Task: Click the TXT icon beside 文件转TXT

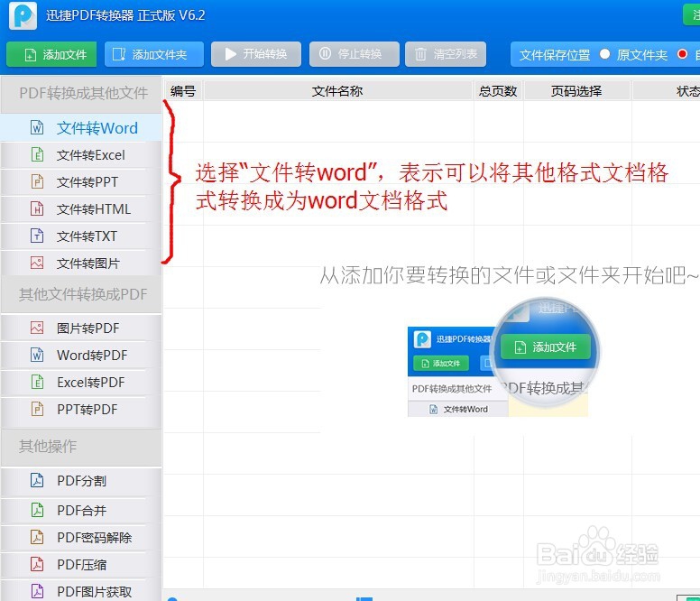Action: tap(37, 236)
